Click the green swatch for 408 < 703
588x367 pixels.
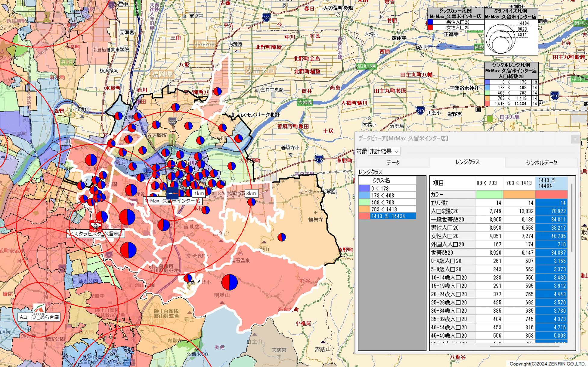coord(364,202)
